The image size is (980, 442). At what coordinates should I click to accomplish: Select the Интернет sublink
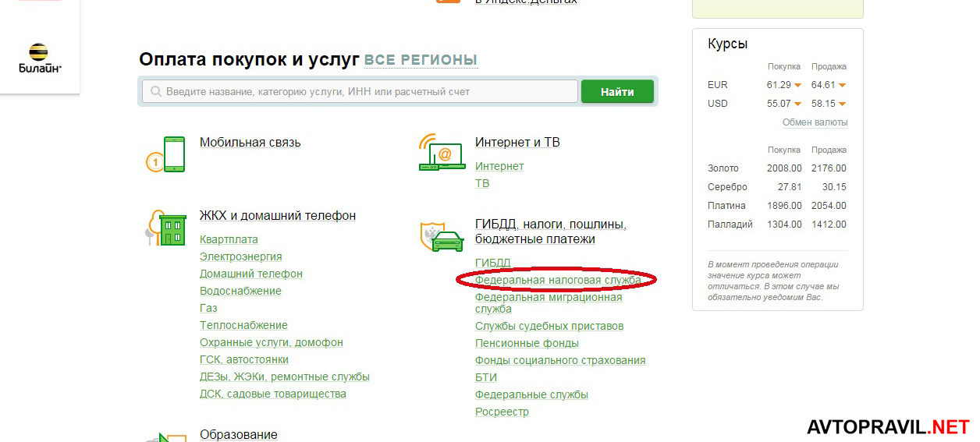[x=499, y=166]
